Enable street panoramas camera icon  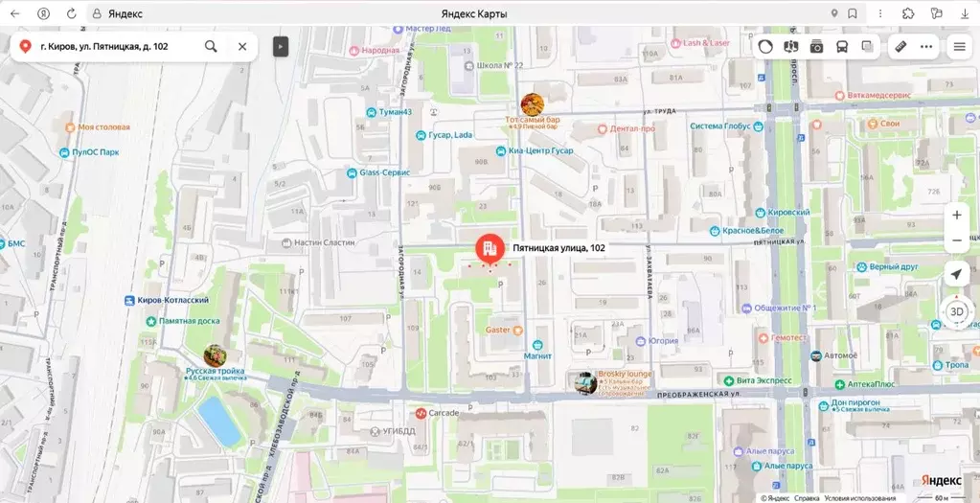tap(816, 46)
